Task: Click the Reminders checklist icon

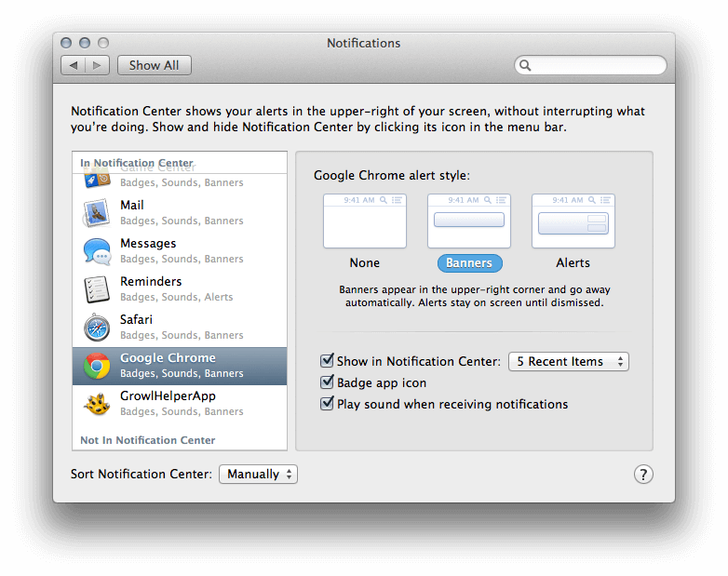Action: 97,289
